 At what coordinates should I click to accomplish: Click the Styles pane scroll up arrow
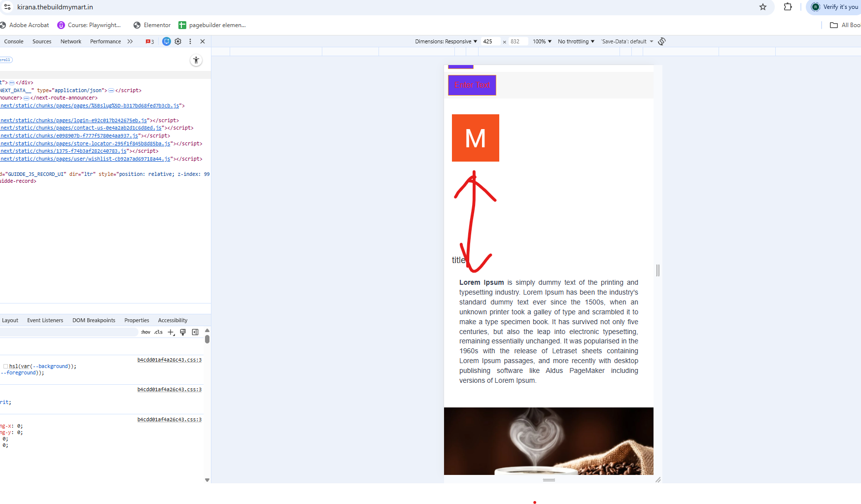(x=207, y=331)
